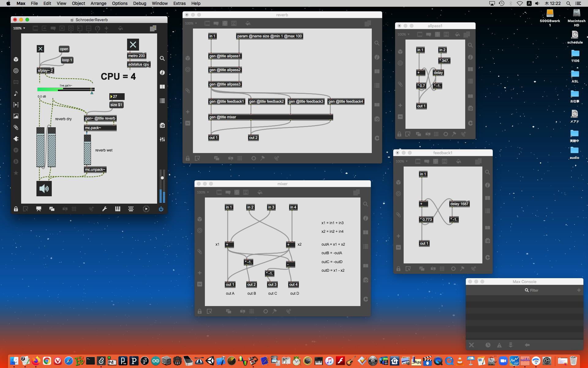Click the loop 1 message box
Image resolution: width=588 pixels, height=368 pixels.
click(67, 60)
